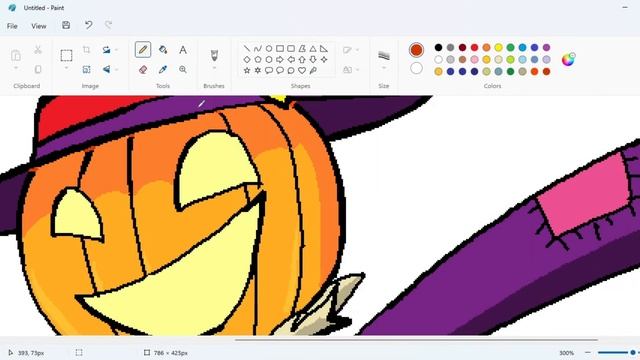Click the Resize and skew icon
The width and height of the screenshot is (640, 360).
click(x=87, y=69)
